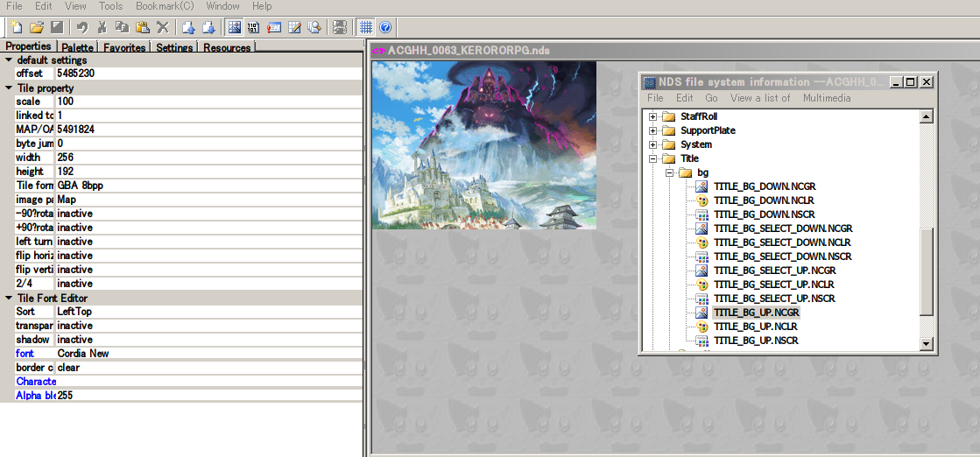The height and width of the screenshot is (457, 980).
Task: Click TITLE_BG_SELECT_UP.NSCR map file icon
Action: coord(702,299)
